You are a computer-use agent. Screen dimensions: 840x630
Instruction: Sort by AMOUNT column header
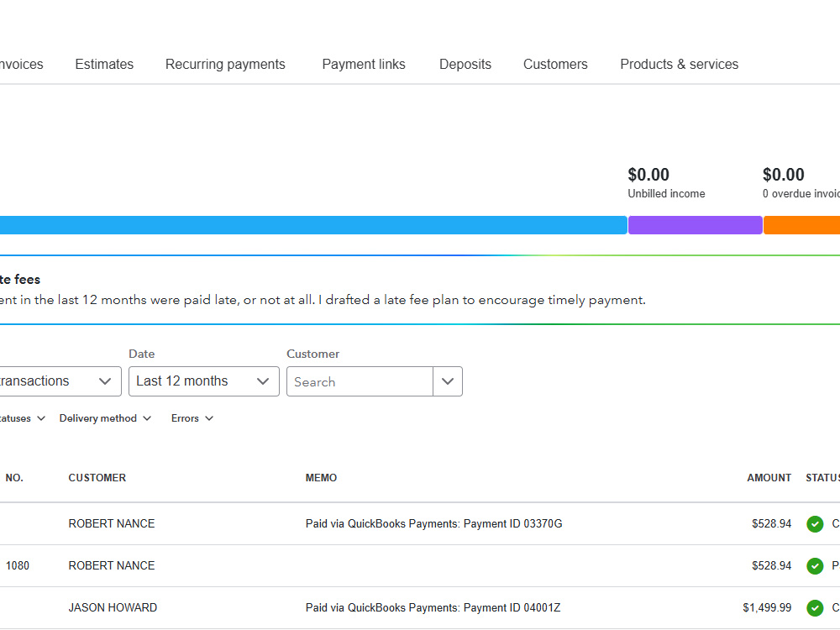pos(769,478)
